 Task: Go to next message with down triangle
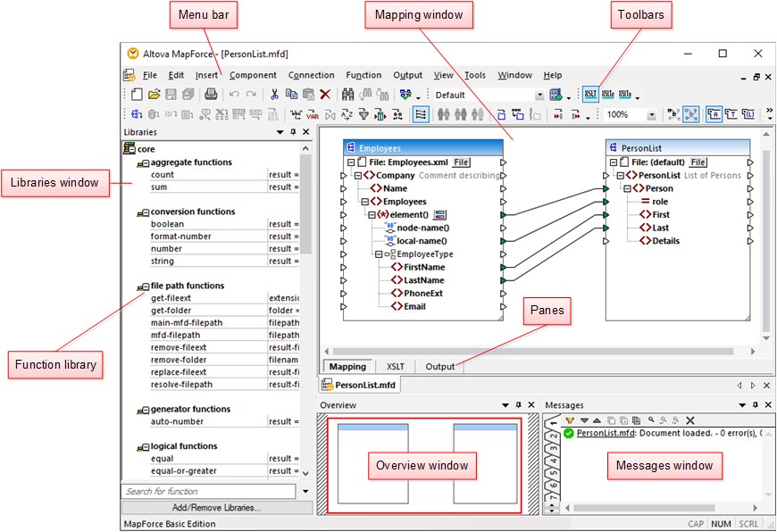click(585, 420)
